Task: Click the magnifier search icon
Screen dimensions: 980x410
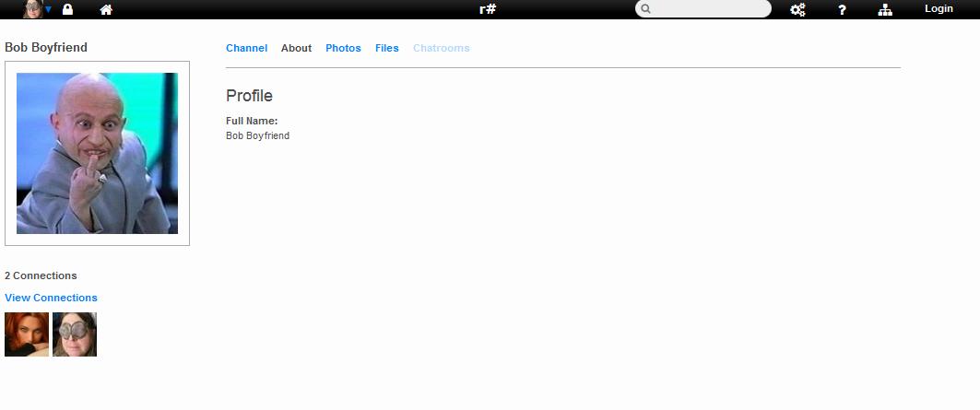Action: point(646,8)
